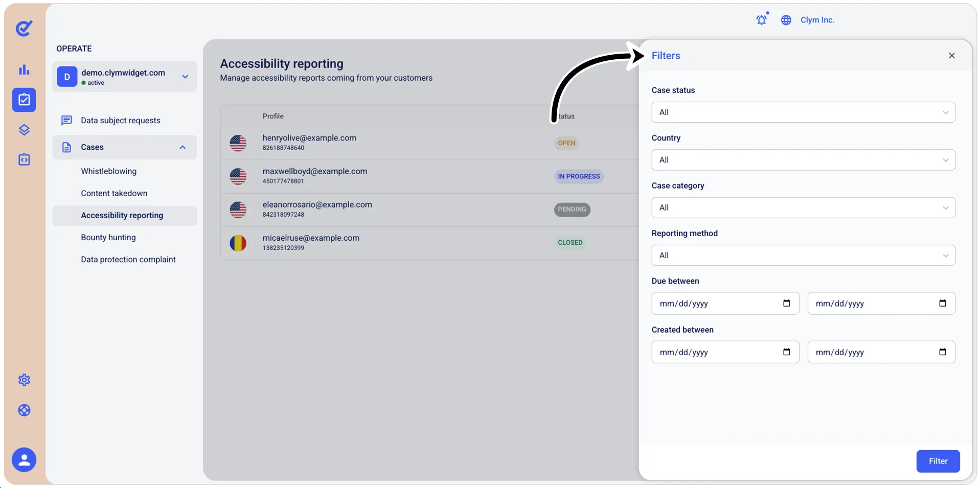The height and width of the screenshot is (488, 980).
Task: Click the globe language icon
Action: tap(786, 20)
